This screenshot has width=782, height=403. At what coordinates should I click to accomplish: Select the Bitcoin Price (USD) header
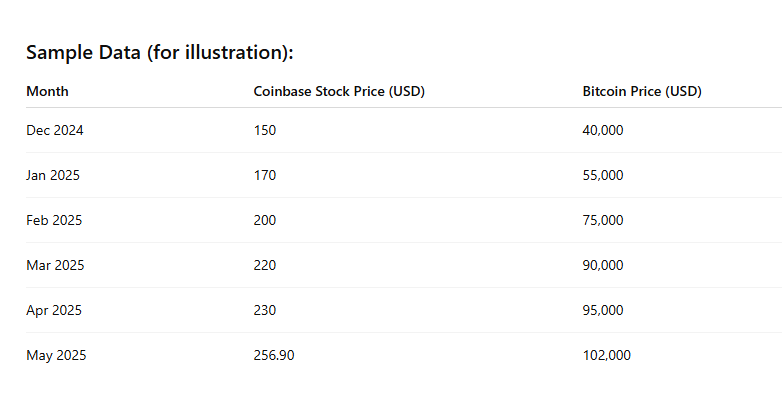click(642, 92)
